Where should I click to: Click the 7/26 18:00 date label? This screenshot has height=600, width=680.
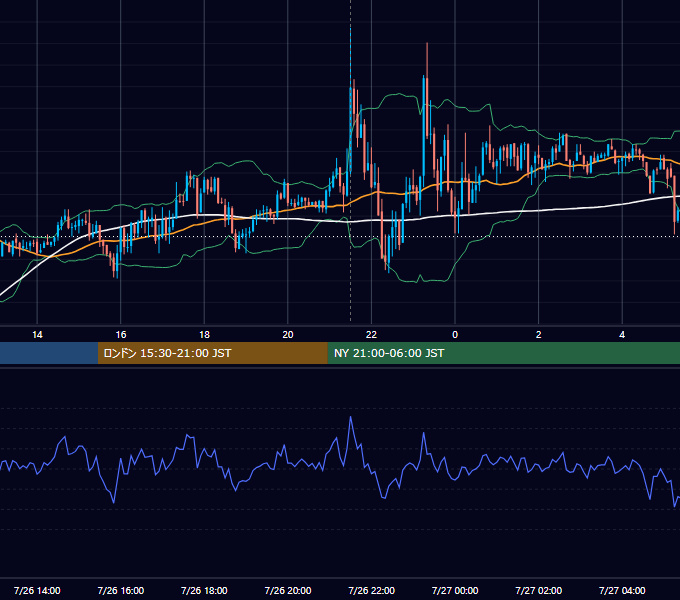pyautogui.click(x=204, y=590)
